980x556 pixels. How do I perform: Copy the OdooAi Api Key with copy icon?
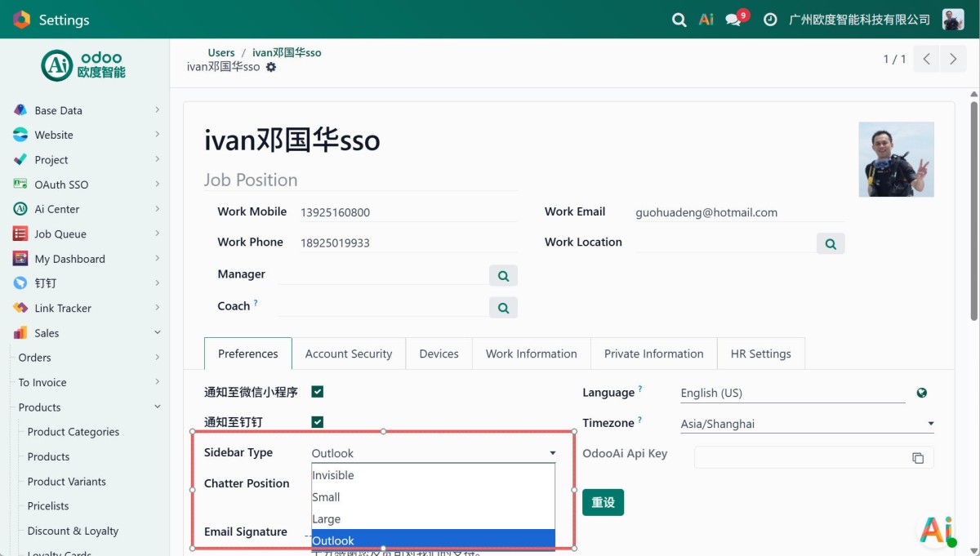(918, 458)
